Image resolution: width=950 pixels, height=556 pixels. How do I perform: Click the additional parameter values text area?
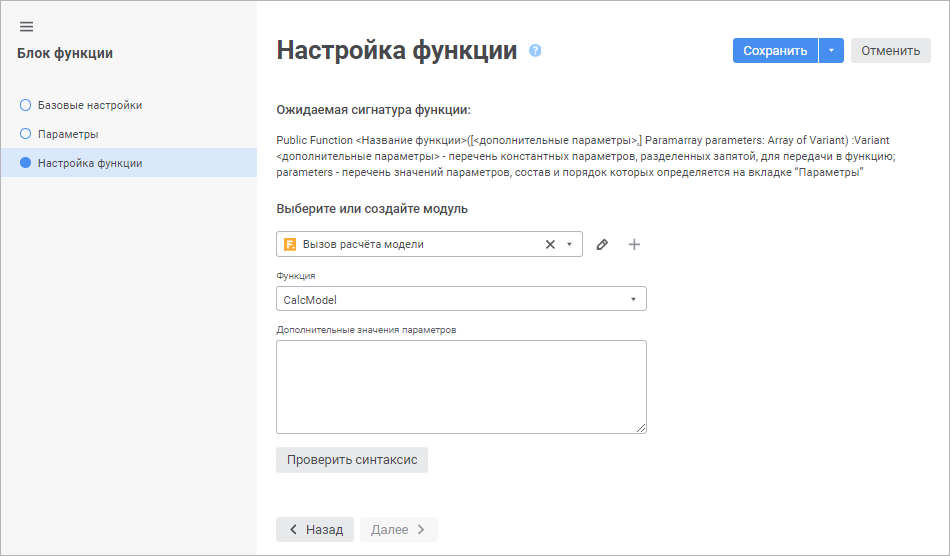click(x=461, y=387)
